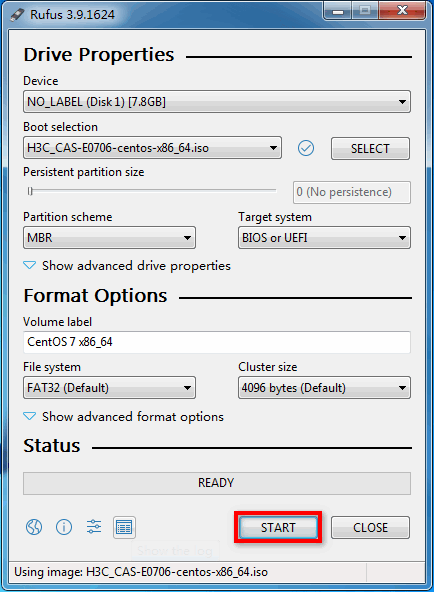Open the Device dropdown list

pyautogui.click(x=217, y=102)
